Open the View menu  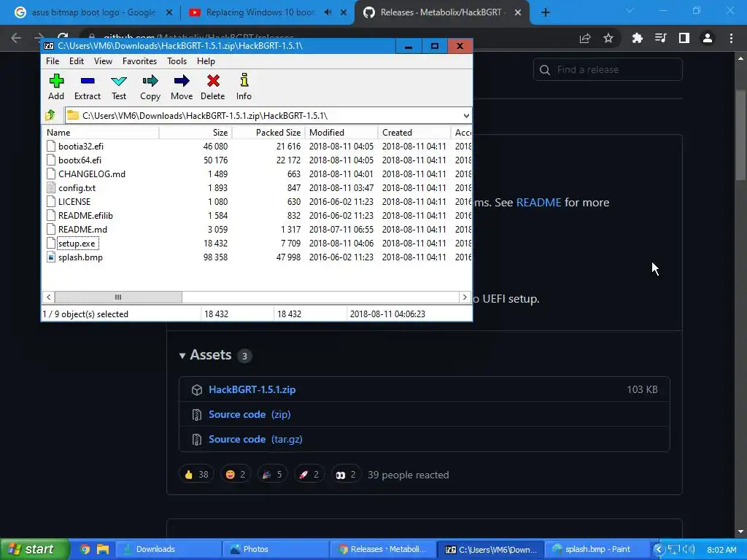[x=103, y=61]
